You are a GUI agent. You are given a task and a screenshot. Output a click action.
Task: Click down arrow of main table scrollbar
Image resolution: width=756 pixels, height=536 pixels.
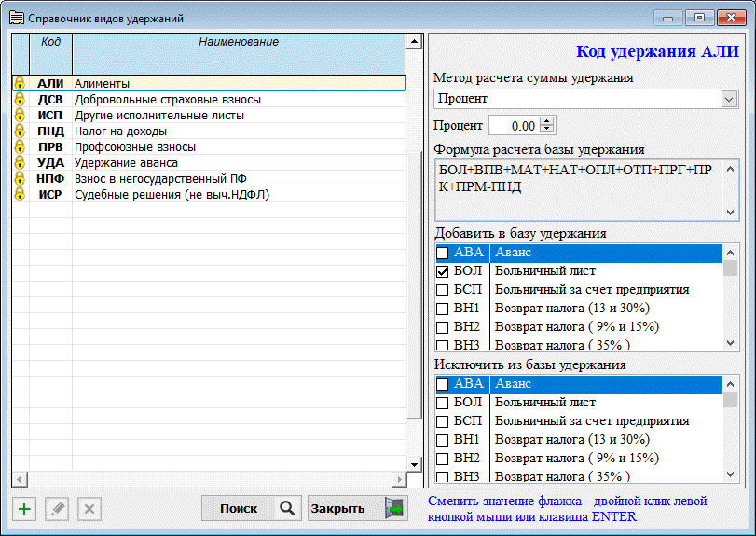click(414, 464)
